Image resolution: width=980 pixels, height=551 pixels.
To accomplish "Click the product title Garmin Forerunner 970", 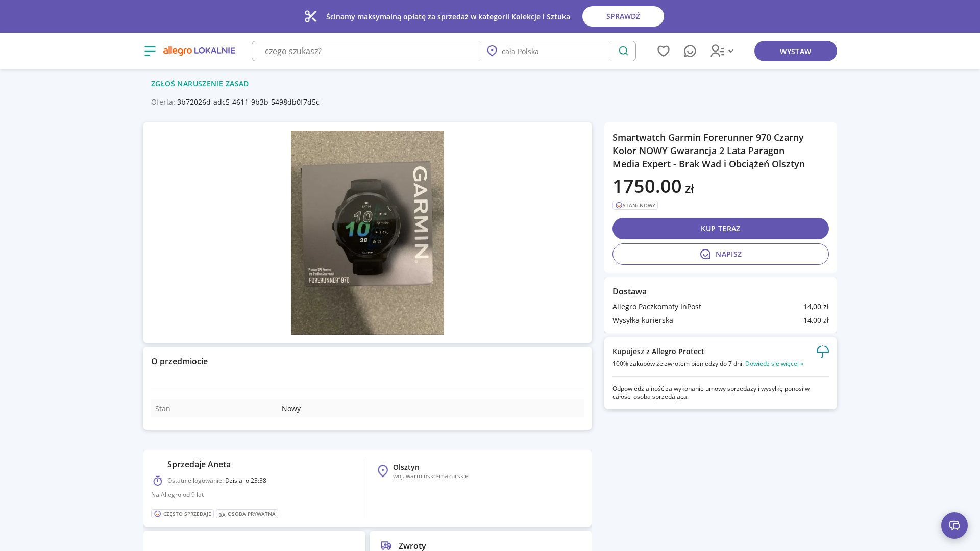I will pyautogui.click(x=708, y=151).
